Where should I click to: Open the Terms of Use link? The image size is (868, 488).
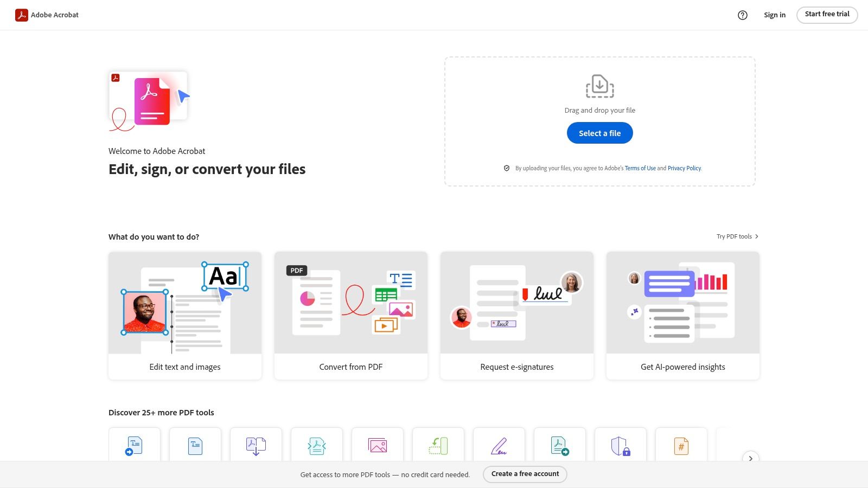(x=640, y=168)
